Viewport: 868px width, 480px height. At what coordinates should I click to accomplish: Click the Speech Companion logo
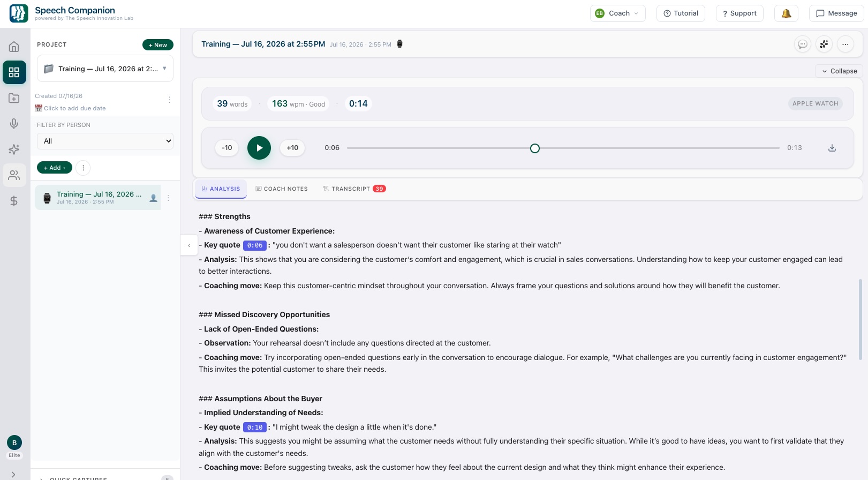click(x=19, y=13)
